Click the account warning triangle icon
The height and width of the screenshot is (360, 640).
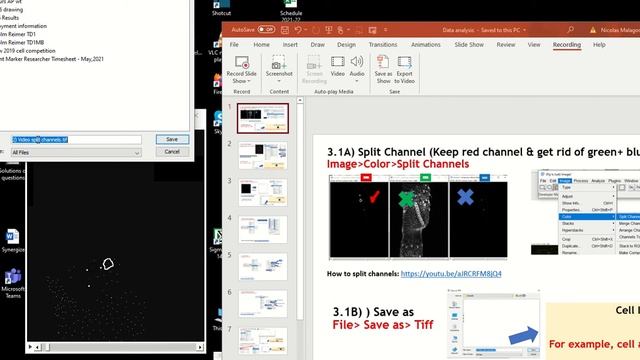pyautogui.click(x=593, y=30)
